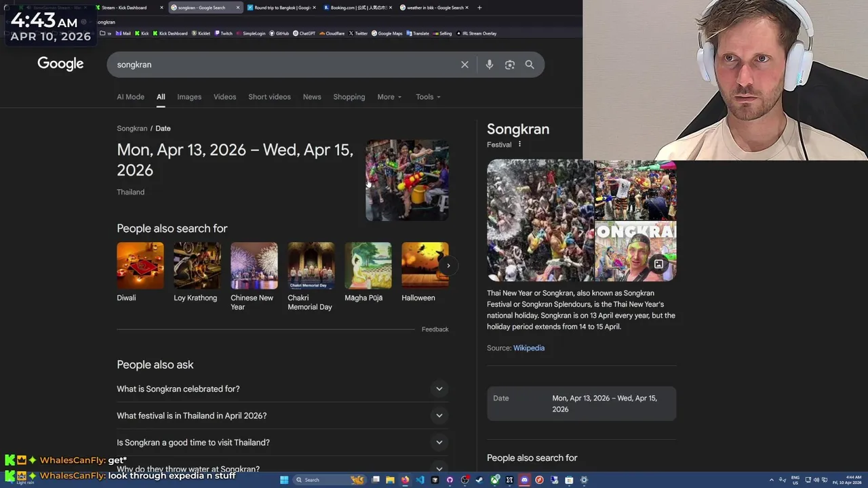868x488 pixels.
Task: Open Chinese New Year related card
Action: click(x=254, y=277)
